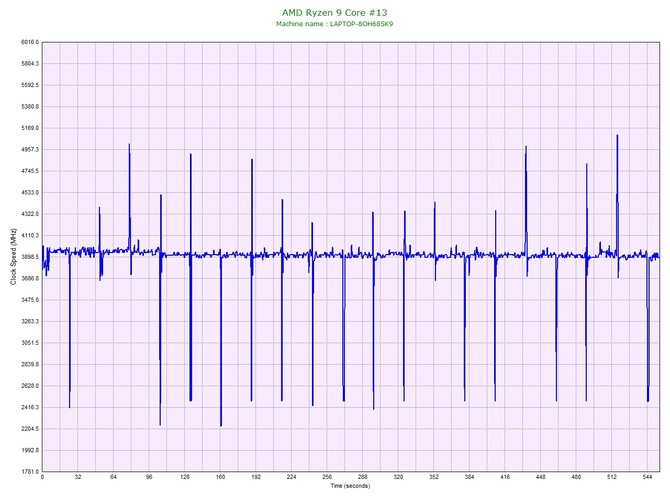The image size is (670, 503).
Task: Click the 320 seconds x-axis tick label
Action: tap(398, 478)
